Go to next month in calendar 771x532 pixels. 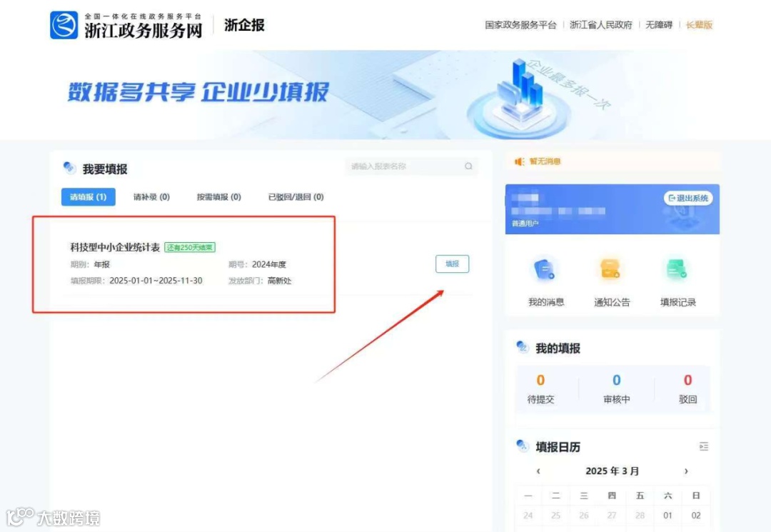tap(686, 471)
